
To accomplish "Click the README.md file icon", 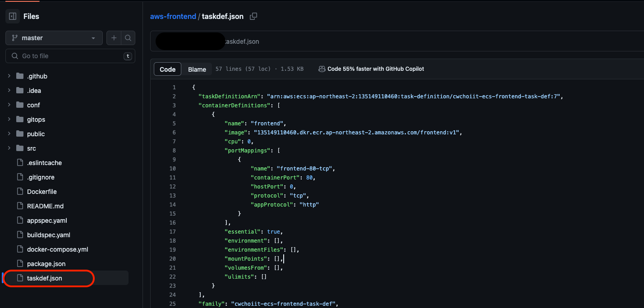I will 19,206.
